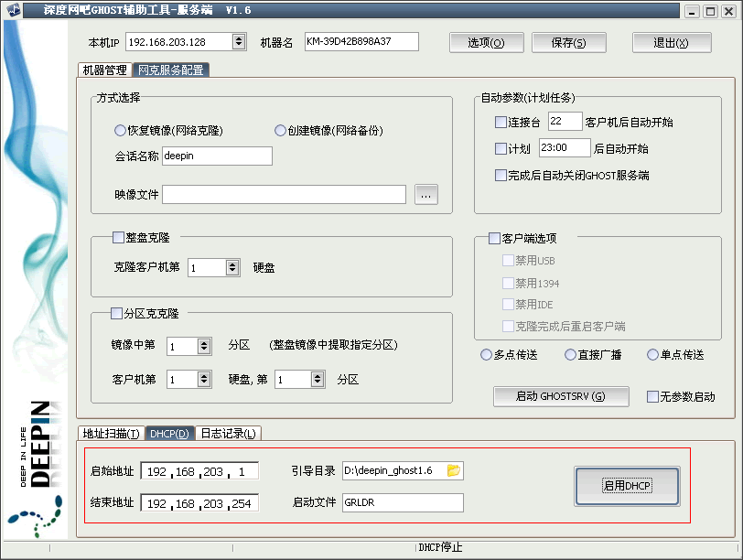743x560 pixels.
Task: Focus the 会话名称 deepin field
Action: [217, 156]
